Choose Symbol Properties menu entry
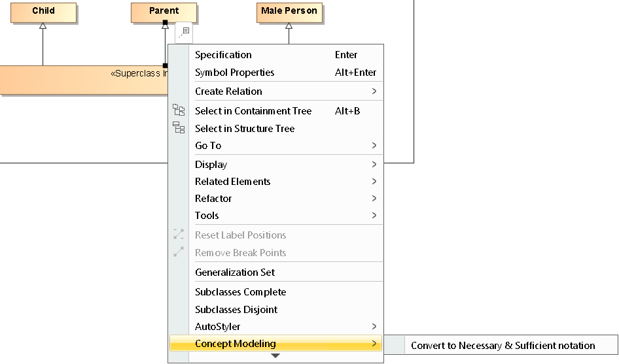 pyautogui.click(x=234, y=73)
